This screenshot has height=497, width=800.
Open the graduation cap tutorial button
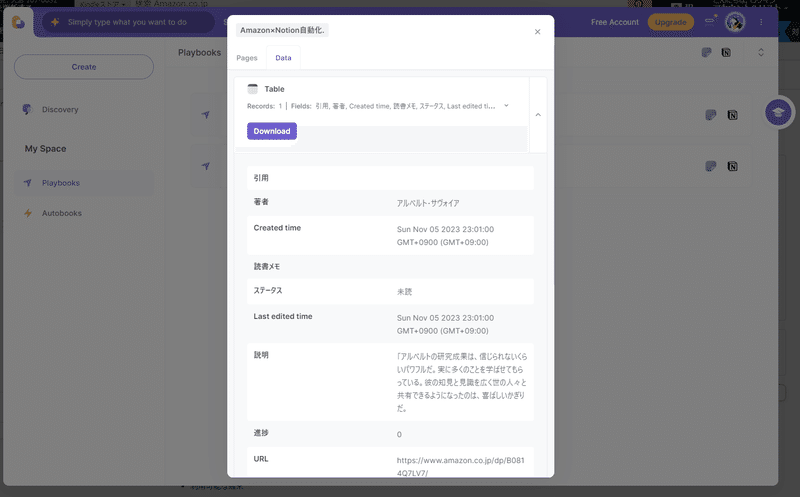778,112
